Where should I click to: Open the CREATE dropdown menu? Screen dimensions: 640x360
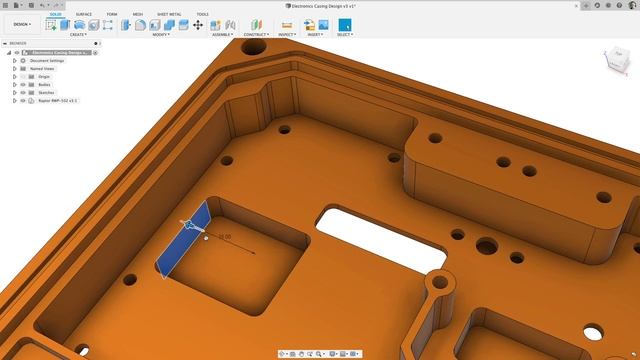point(78,35)
